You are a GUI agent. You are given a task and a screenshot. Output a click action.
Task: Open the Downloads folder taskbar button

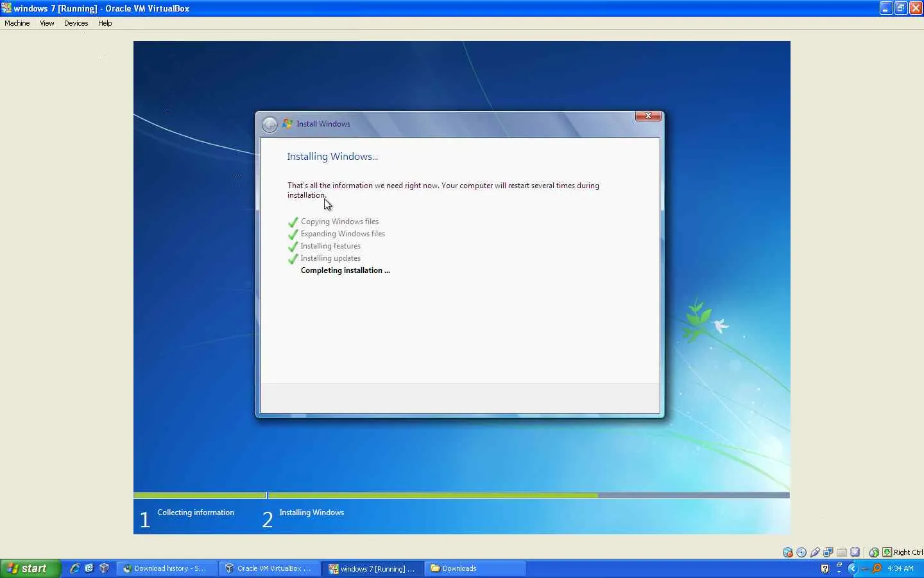coord(475,568)
